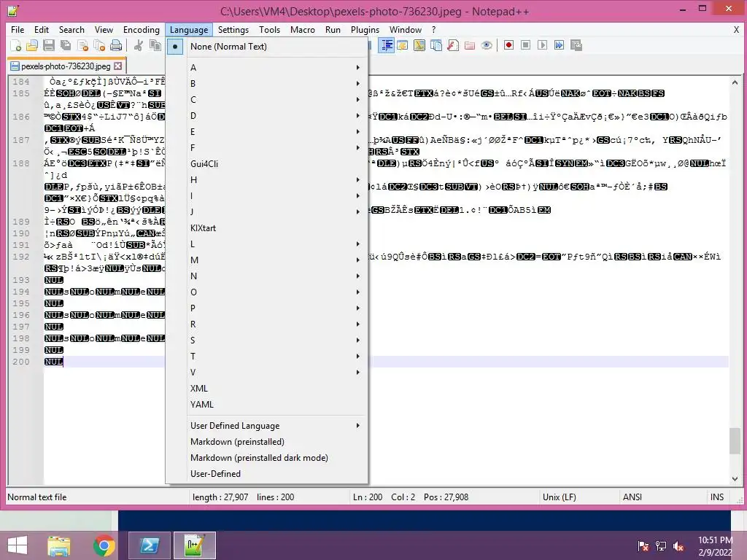The height and width of the screenshot is (560, 747).
Task: Open the Document List panel icon
Action: tap(436, 45)
